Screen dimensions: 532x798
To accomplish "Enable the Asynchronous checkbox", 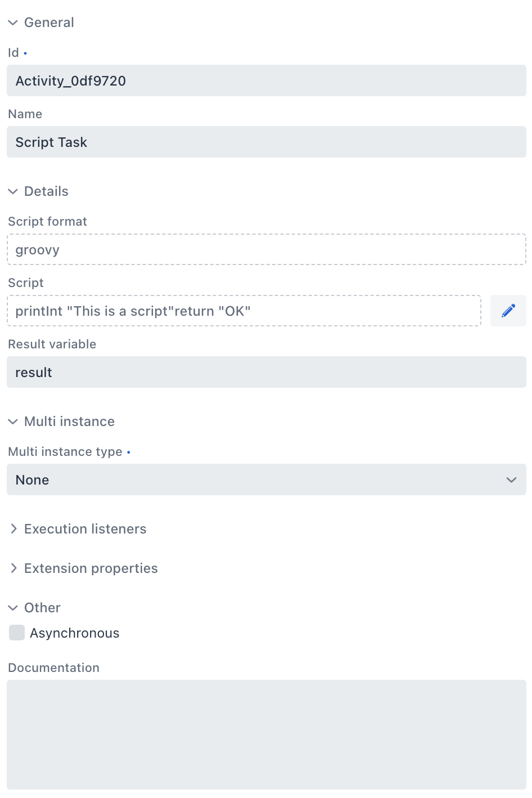I will pos(16,633).
